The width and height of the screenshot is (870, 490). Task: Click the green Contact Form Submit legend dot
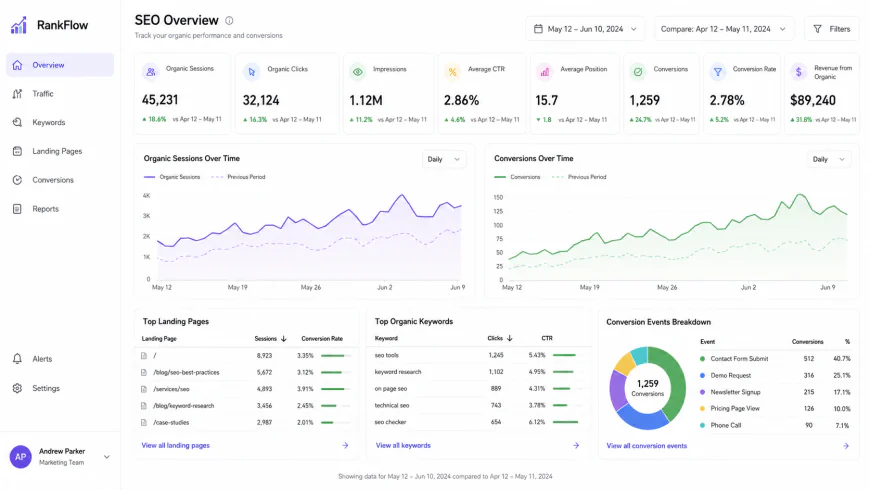coord(702,359)
